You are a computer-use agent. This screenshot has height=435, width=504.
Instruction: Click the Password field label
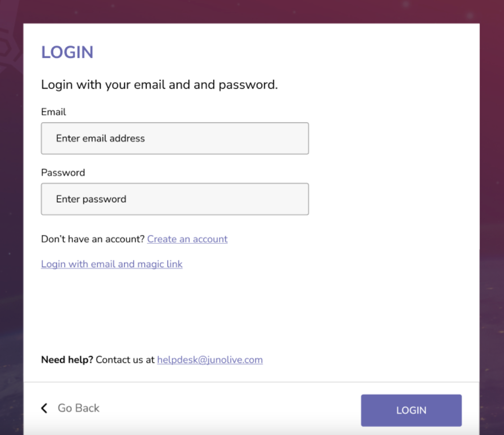pyautogui.click(x=63, y=173)
